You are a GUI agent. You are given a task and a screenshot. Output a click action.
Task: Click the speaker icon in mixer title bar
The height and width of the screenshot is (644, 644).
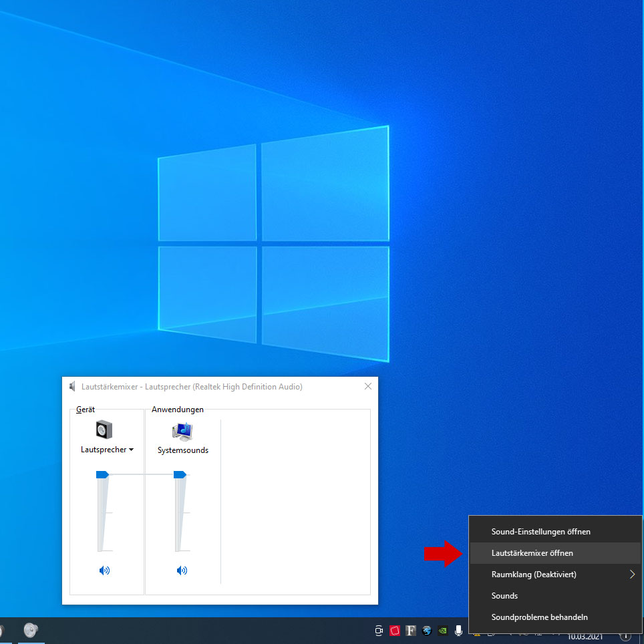[x=72, y=386]
